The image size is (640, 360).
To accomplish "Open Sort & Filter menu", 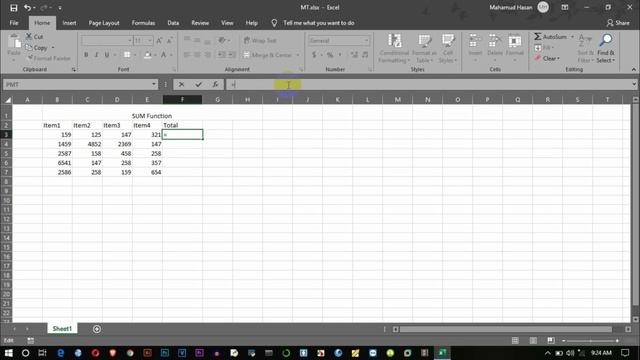I will pos(585,49).
